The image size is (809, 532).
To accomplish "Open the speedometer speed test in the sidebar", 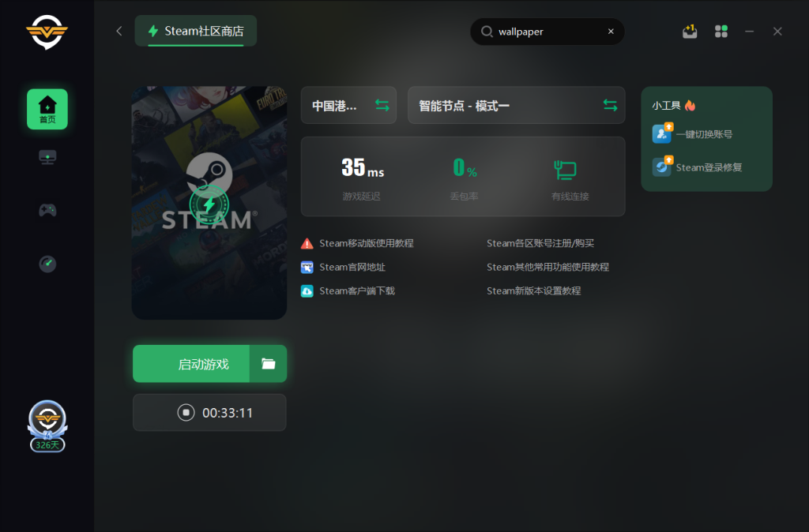I will 47,264.
